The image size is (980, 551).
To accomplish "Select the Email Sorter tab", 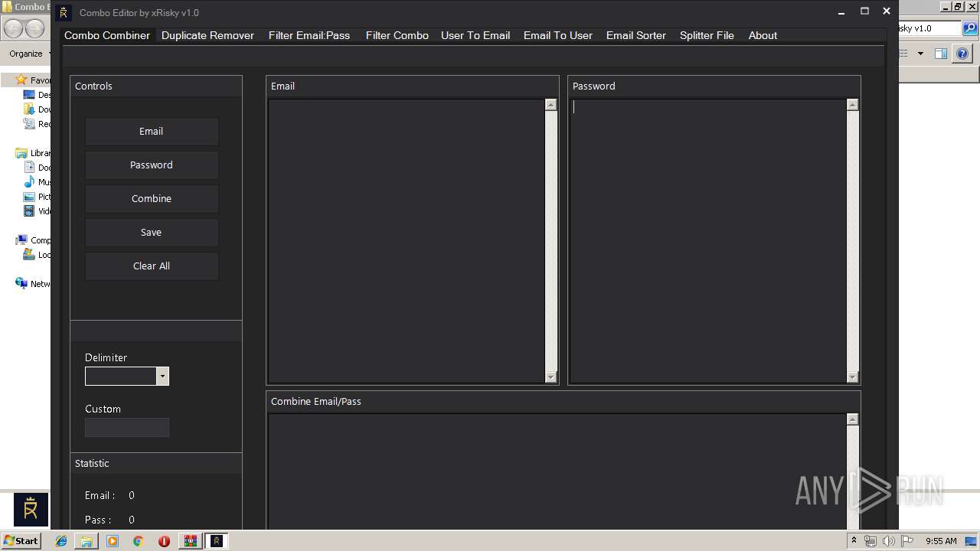I will 636,35.
